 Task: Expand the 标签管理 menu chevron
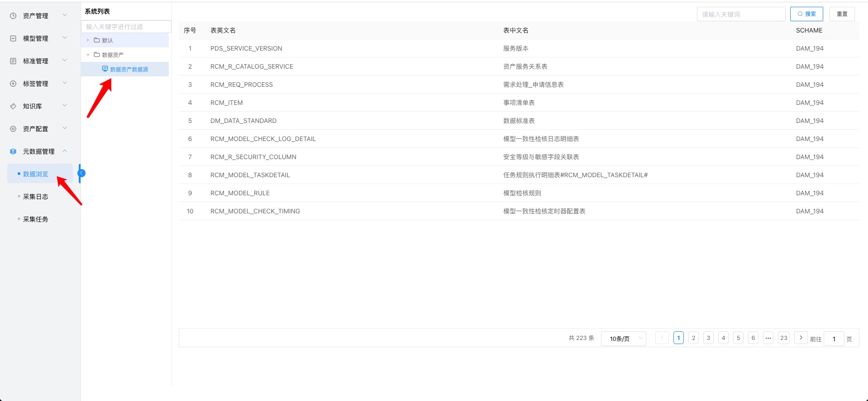(65, 83)
